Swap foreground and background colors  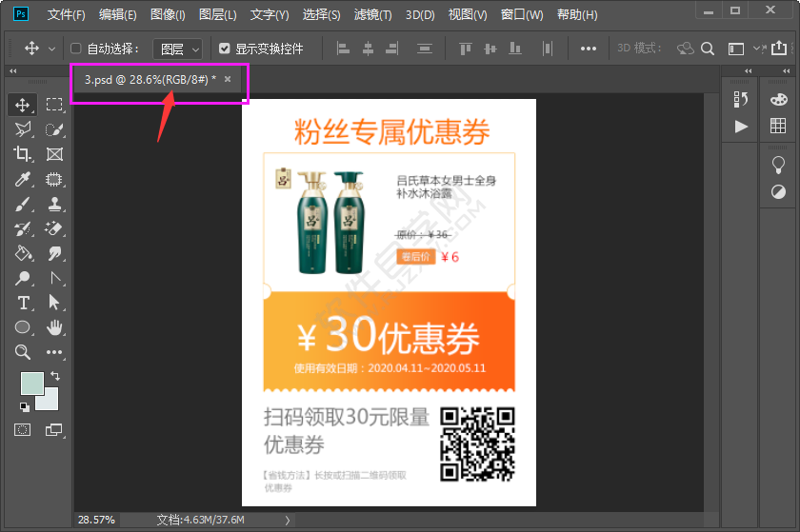(55, 377)
